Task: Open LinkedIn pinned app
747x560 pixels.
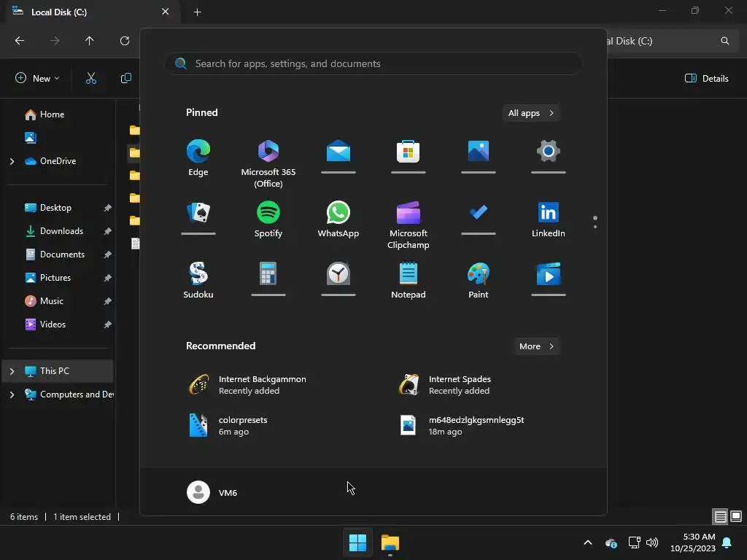Action: point(549,219)
